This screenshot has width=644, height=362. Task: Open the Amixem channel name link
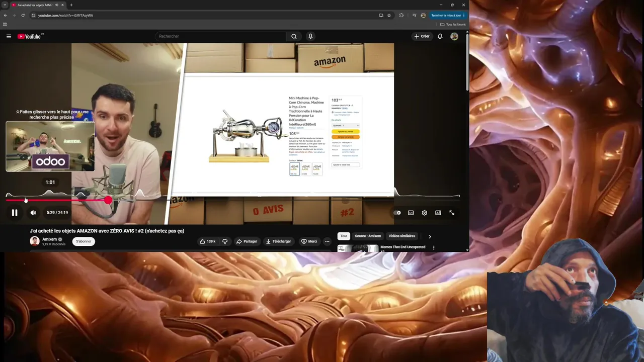point(49,239)
